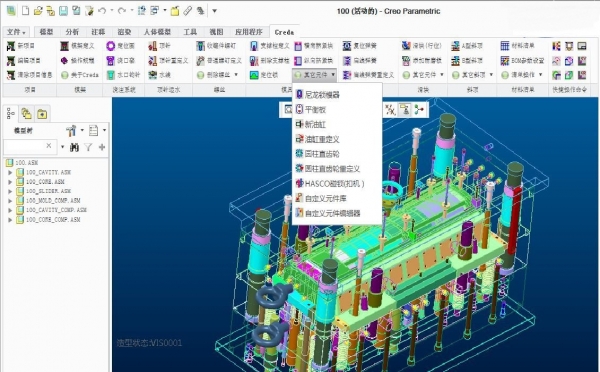Open the 文件 menu
This screenshot has height=372, width=600.
(16, 32)
